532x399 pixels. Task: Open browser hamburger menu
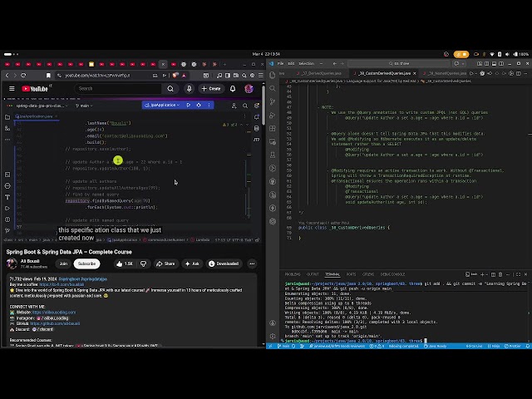(x=260, y=76)
